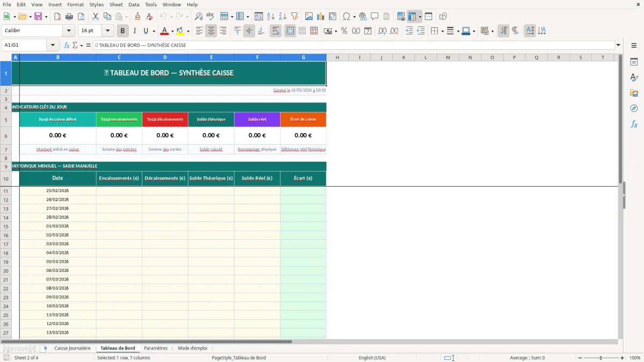The image size is (644, 362).
Task: Sort descending with the Z-A arrow icon
Action: (x=283, y=17)
